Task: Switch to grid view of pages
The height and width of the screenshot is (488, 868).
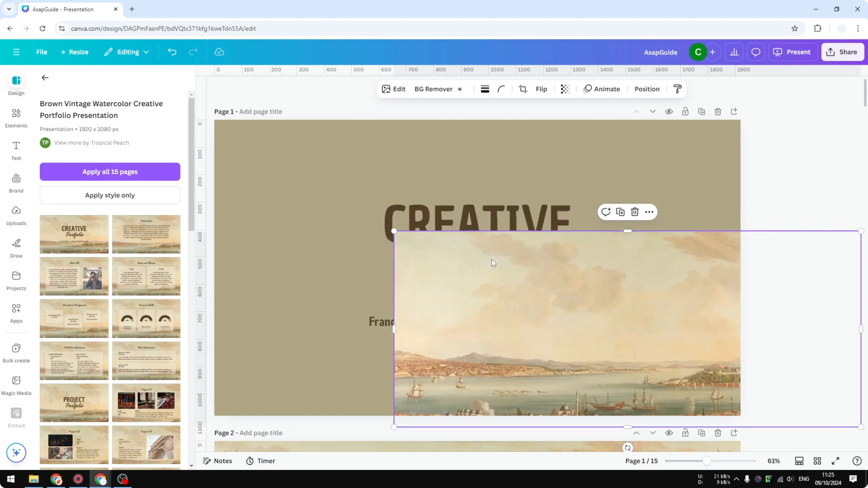Action: pyautogui.click(x=817, y=461)
